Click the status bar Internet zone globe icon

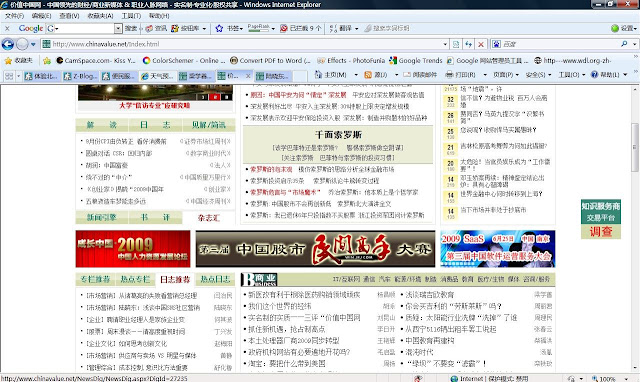pos(454,379)
